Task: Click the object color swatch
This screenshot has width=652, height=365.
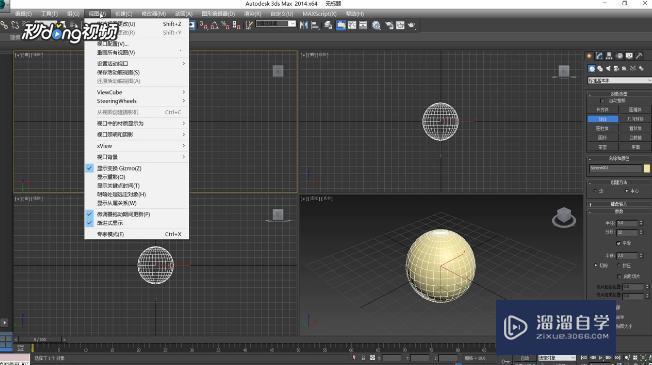Action: tap(647, 168)
